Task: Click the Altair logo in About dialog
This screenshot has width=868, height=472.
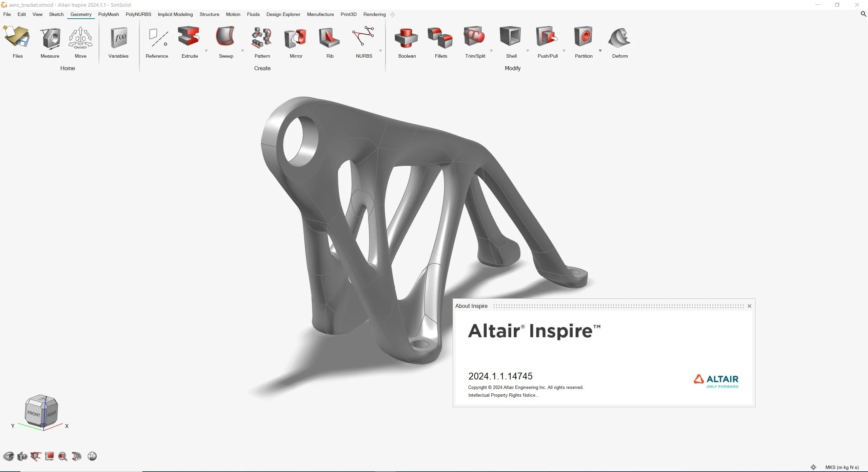Action: click(716, 381)
